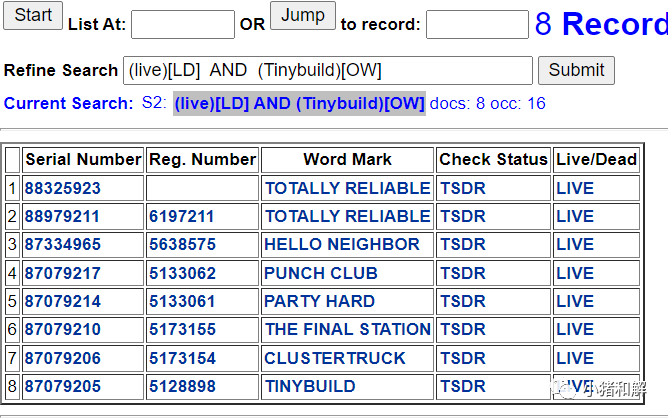
Task: Check TSDR status for TINYBUILD
Action: (x=463, y=386)
